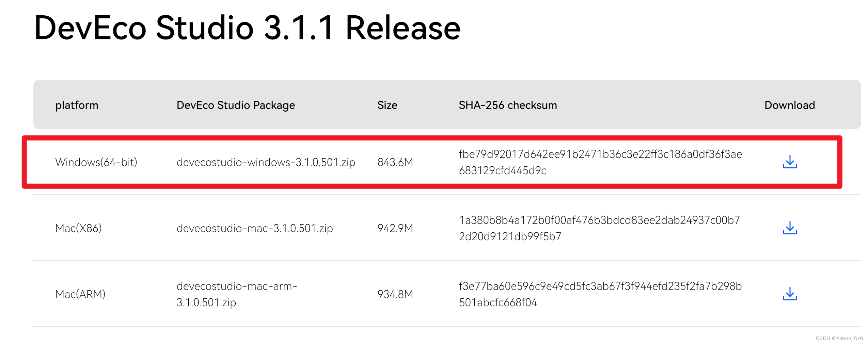Viewport: 868px width, 344px height.
Task: Click the DevEco Studio 3.1.1 Release heading
Action: point(247,28)
